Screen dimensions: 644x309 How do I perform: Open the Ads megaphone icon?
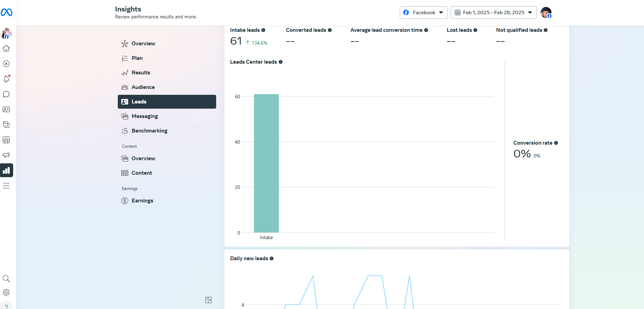point(6,155)
